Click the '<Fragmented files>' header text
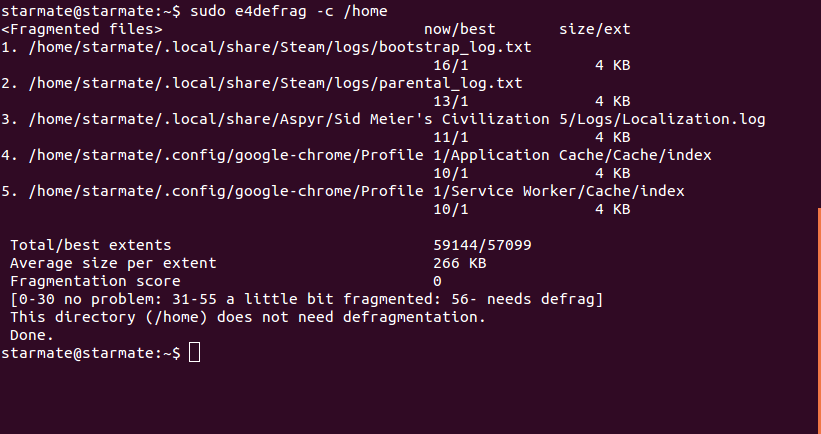821x434 pixels. (x=82, y=29)
